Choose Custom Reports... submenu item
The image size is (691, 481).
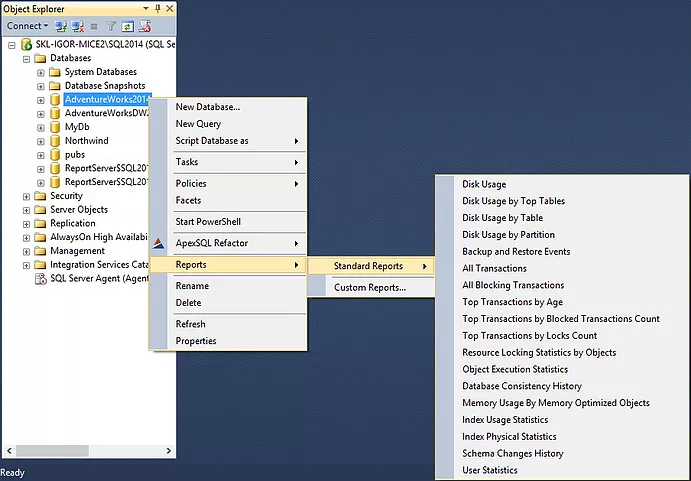coord(371,287)
